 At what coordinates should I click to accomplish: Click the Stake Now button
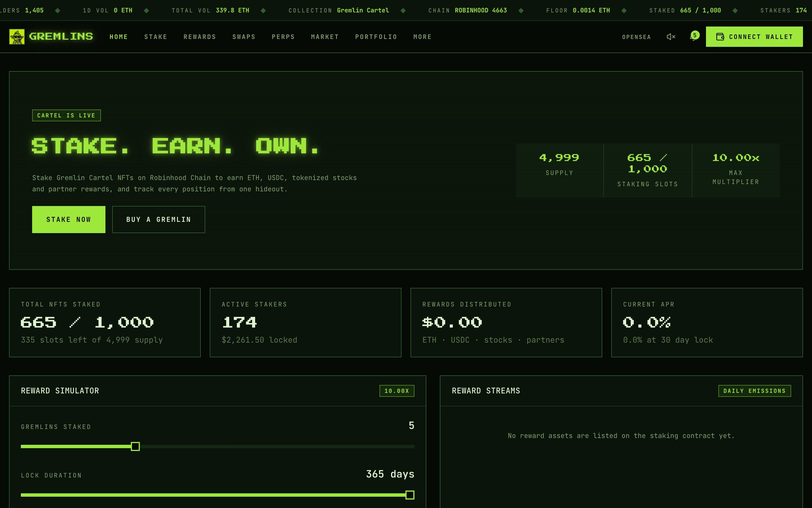(x=69, y=219)
